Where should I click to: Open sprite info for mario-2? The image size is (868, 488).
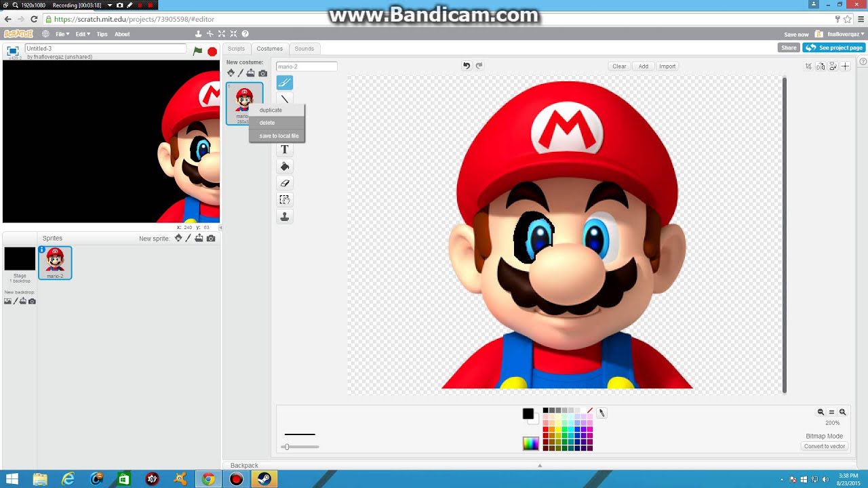coord(42,250)
